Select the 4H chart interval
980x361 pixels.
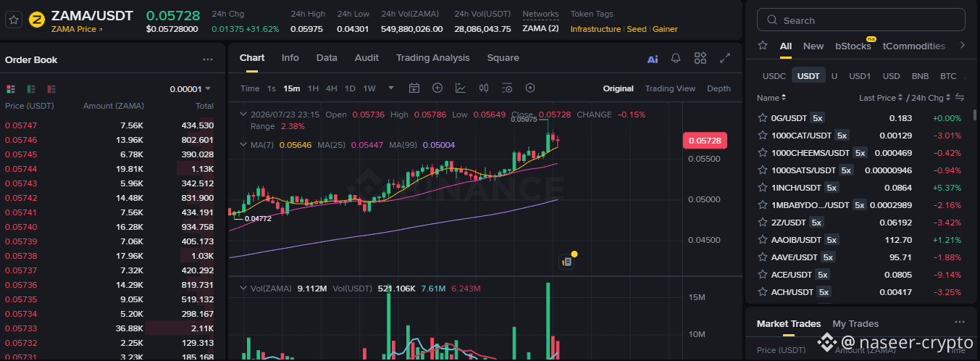[331, 88]
